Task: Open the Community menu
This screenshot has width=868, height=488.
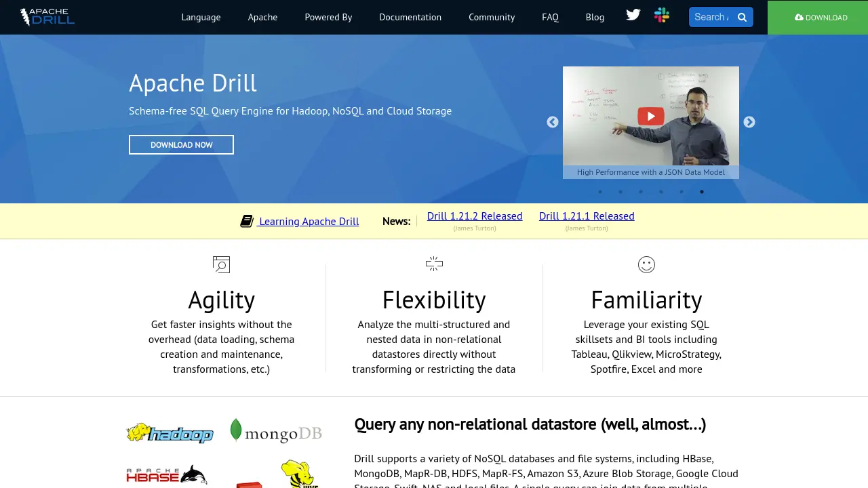Action: point(492,17)
